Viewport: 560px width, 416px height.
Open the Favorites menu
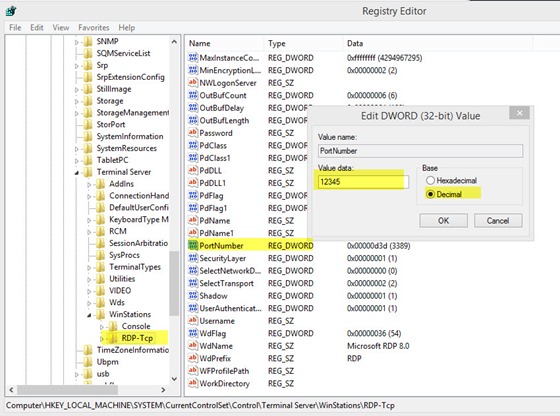94,27
